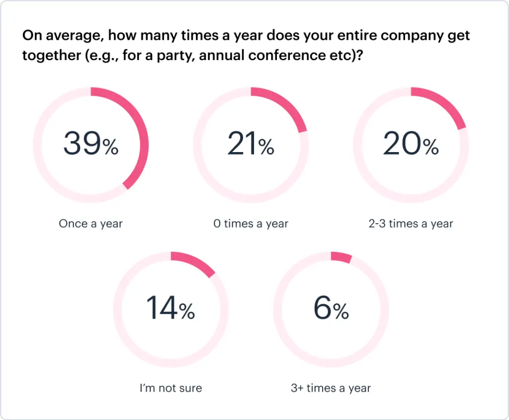Select the "2-3 times a year" label

tap(411, 224)
